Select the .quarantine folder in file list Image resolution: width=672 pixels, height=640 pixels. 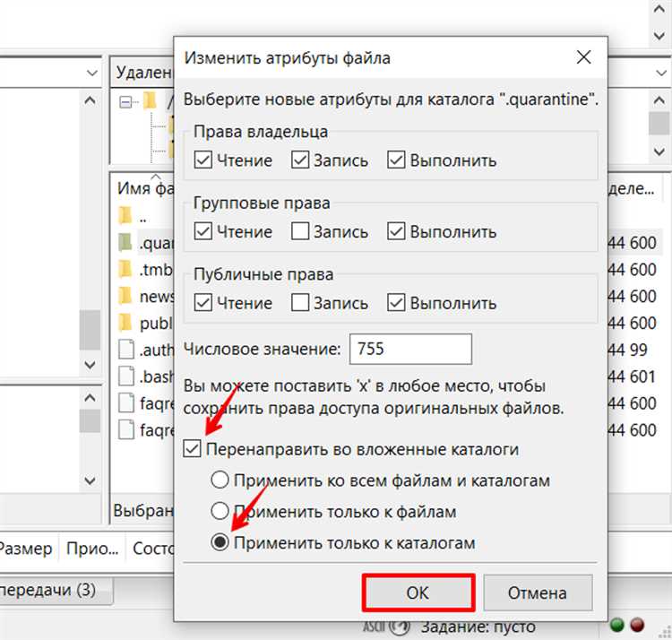click(146, 244)
